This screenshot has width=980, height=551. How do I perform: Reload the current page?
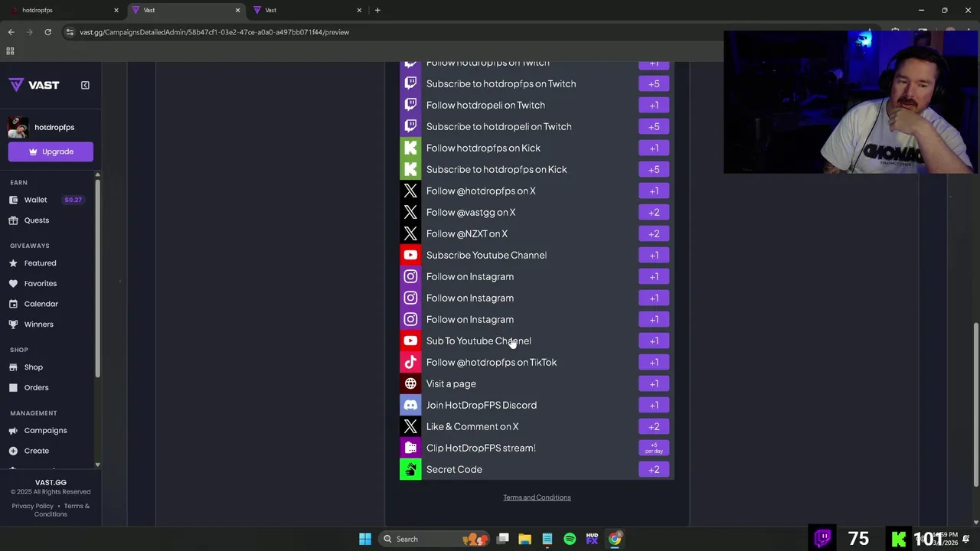47,32
